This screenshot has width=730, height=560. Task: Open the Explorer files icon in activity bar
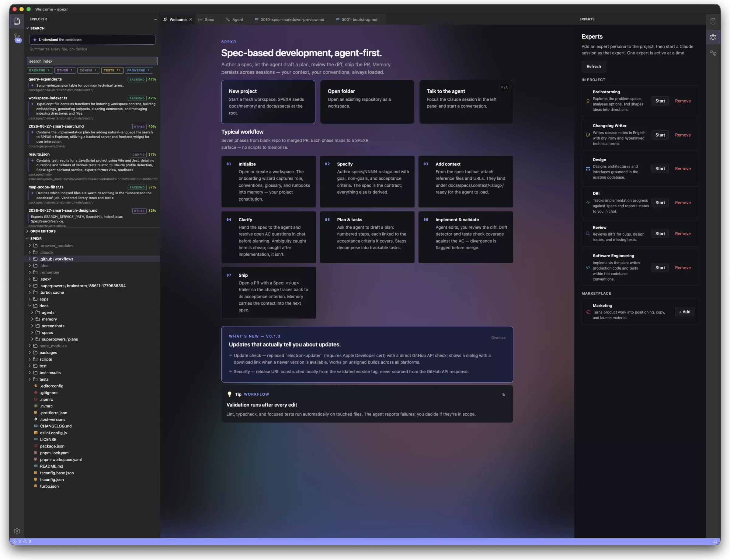click(17, 21)
